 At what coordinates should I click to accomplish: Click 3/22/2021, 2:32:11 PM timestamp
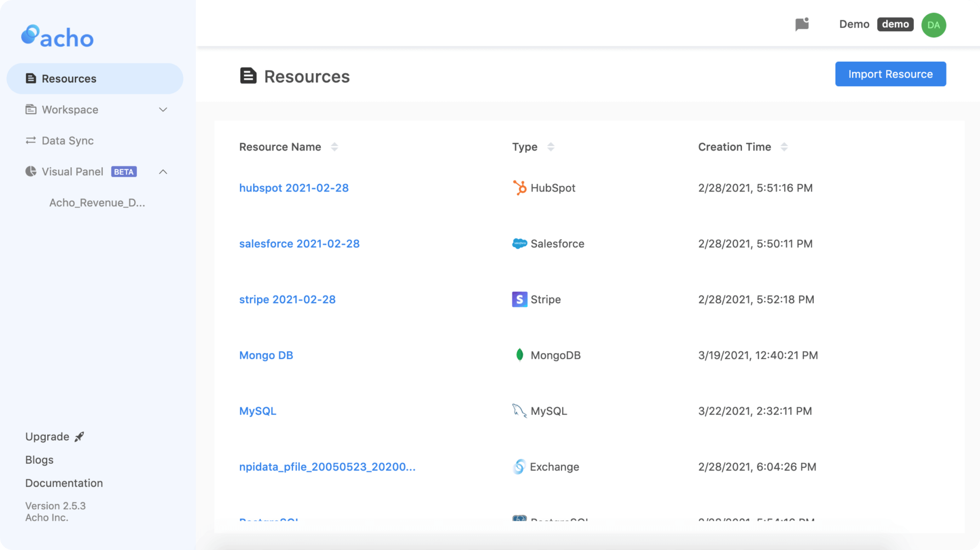pos(755,411)
